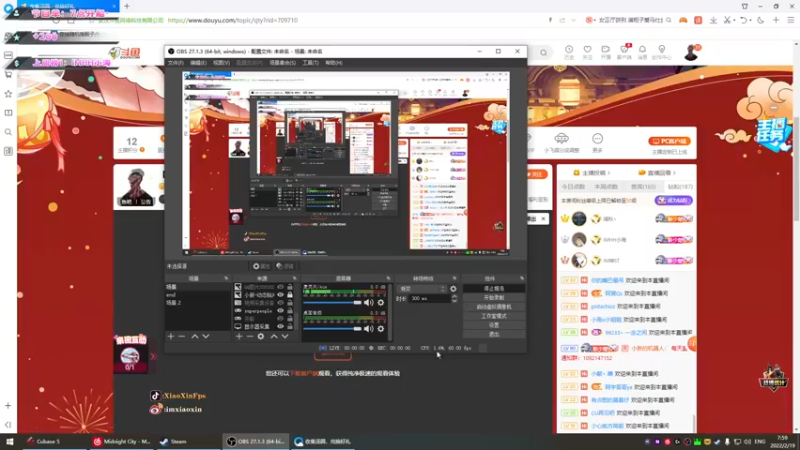
Task: Toggle visibility of 视频采集设备 source
Action: click(x=280, y=303)
